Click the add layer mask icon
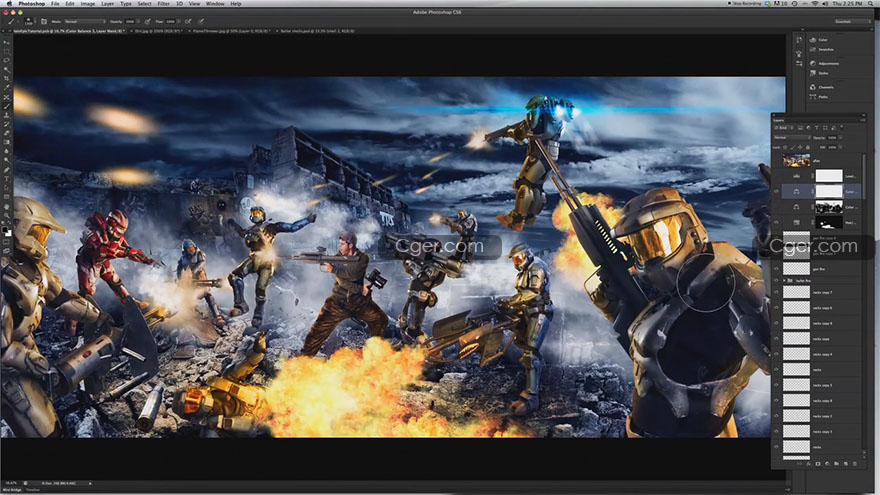Image resolution: width=880 pixels, height=495 pixels. click(x=818, y=464)
